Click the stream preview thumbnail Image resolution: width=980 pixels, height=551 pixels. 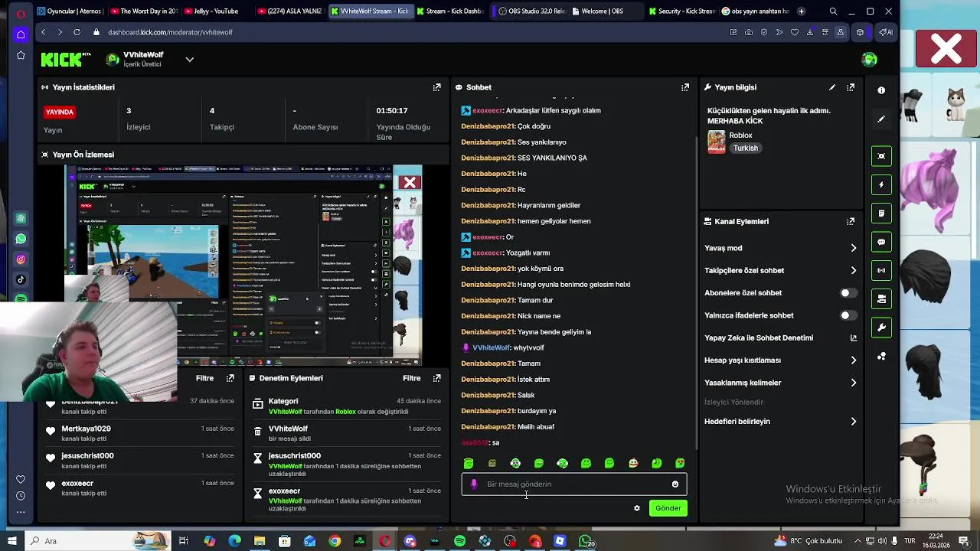[243, 265]
